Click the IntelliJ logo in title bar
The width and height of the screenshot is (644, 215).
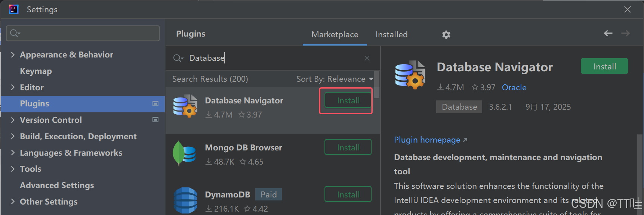(14, 9)
